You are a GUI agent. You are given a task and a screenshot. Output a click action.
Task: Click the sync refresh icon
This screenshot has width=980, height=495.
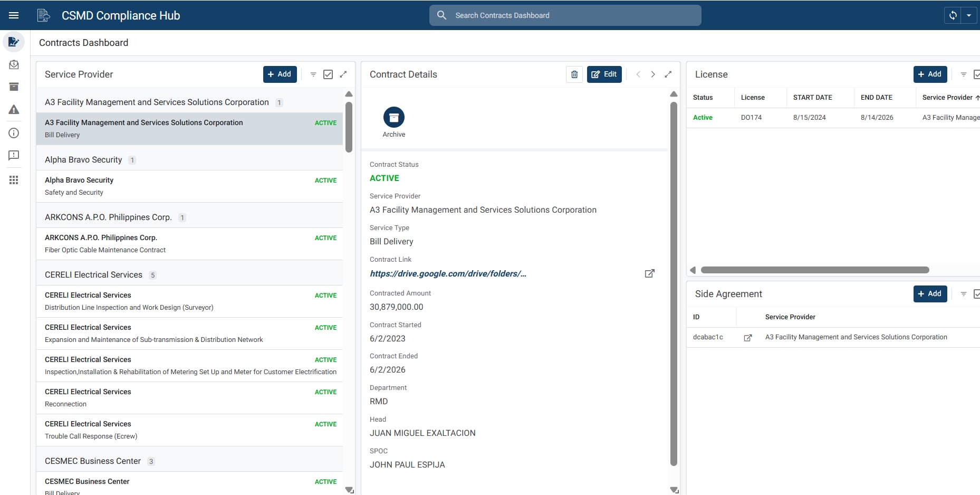tap(953, 15)
